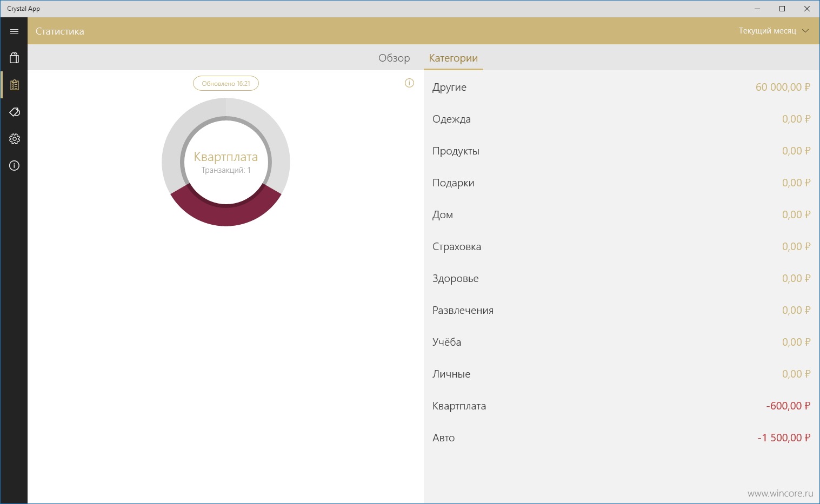Select the Квартплата category in the list
The width and height of the screenshot is (820, 504).
pyautogui.click(x=622, y=406)
